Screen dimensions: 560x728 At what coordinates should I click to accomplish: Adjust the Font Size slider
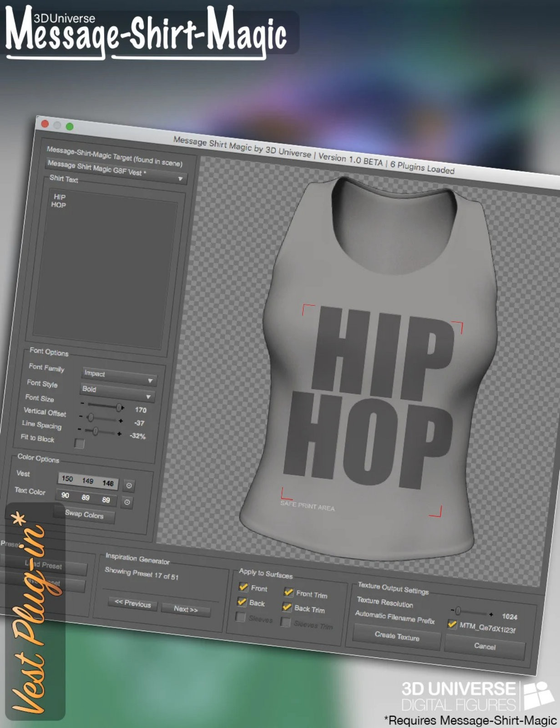coord(103,406)
